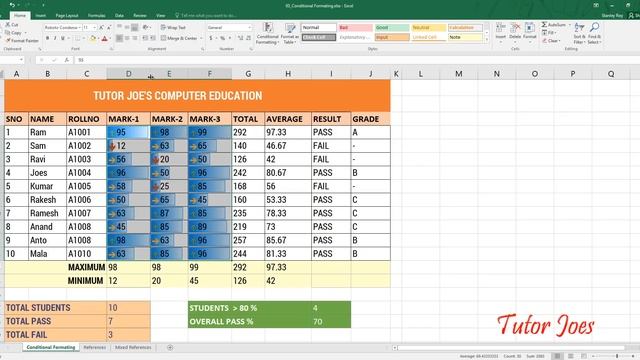Open the Fill dropdown in Editing

coord(550,33)
